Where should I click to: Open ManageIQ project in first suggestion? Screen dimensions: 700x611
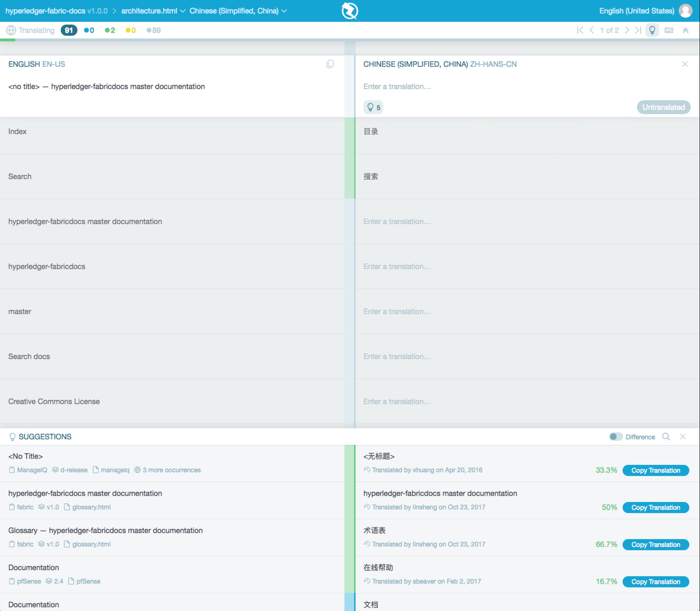(28, 470)
